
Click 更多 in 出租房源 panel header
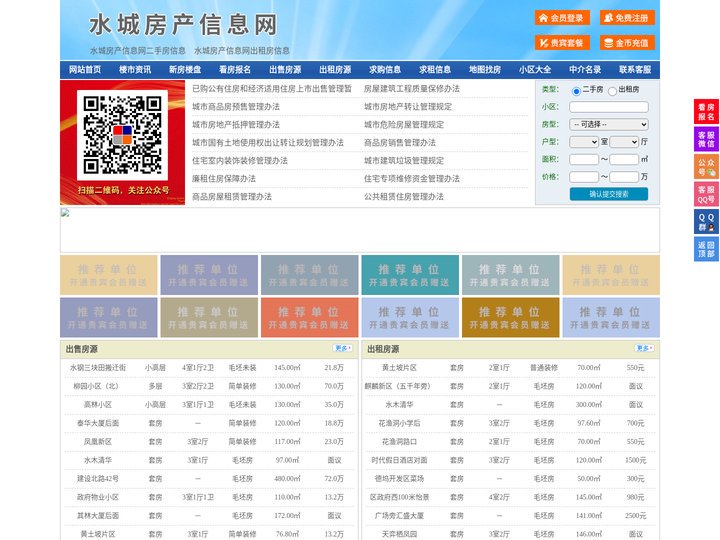coord(645,349)
